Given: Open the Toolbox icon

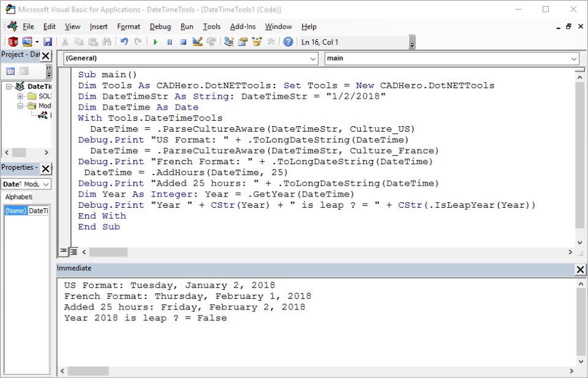Looking at the screenshot, I should [x=271, y=42].
